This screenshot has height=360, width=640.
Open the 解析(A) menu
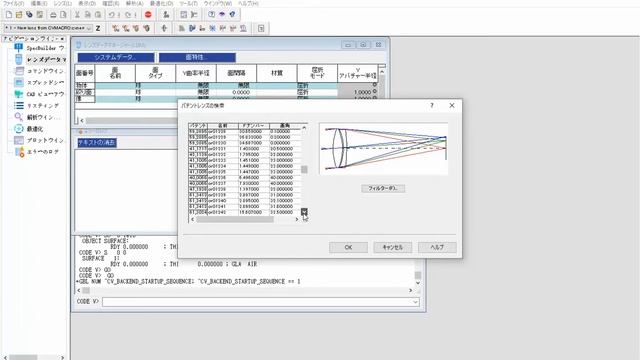tap(135, 3)
